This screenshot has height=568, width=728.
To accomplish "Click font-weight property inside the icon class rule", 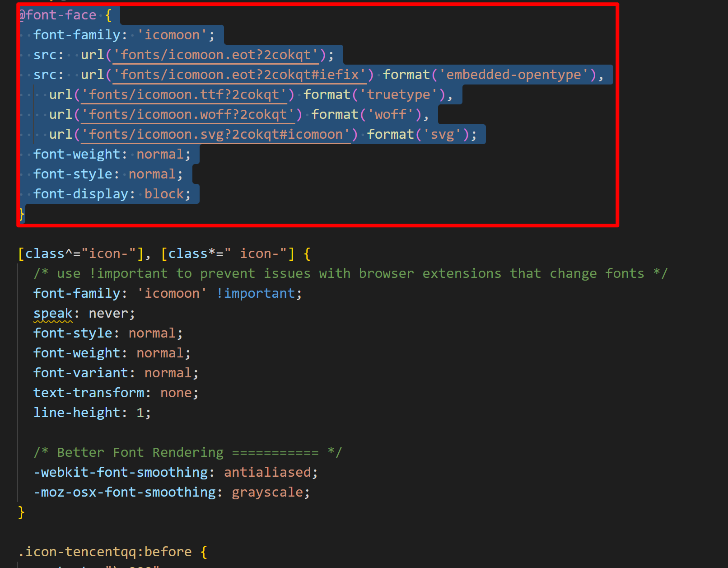I will [77, 353].
